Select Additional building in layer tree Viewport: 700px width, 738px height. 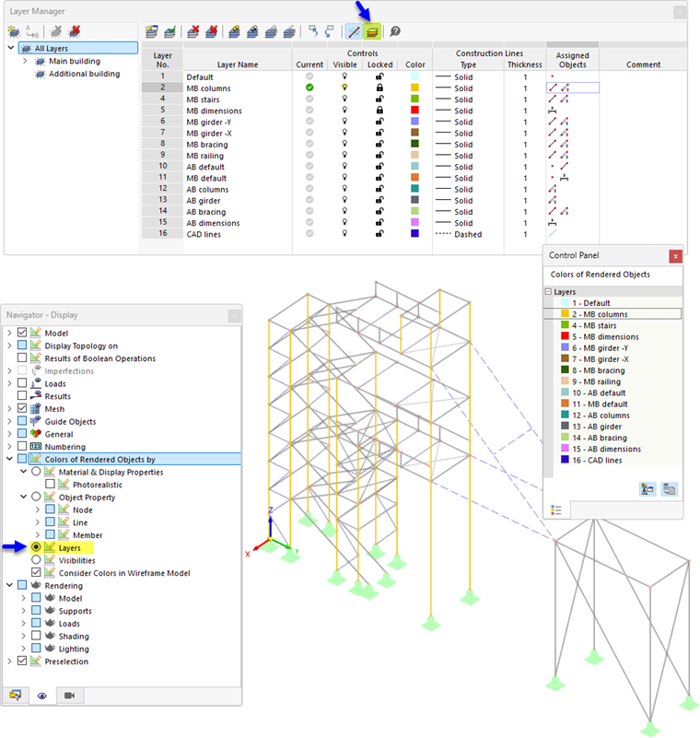(84, 74)
